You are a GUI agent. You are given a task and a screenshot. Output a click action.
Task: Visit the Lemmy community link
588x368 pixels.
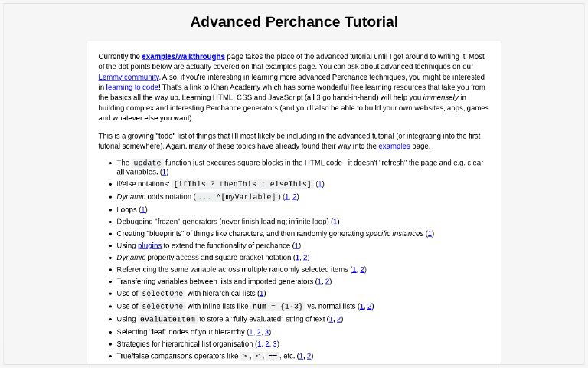(x=129, y=77)
